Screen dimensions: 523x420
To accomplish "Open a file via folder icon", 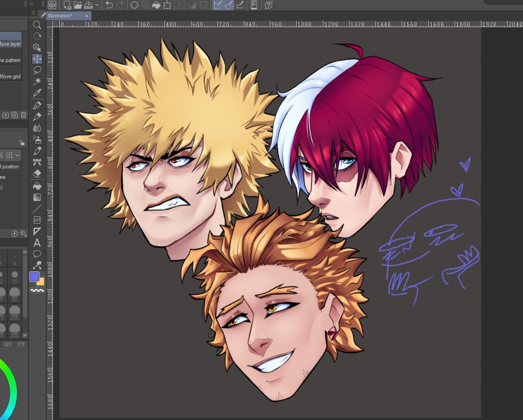I will [x=78, y=5].
